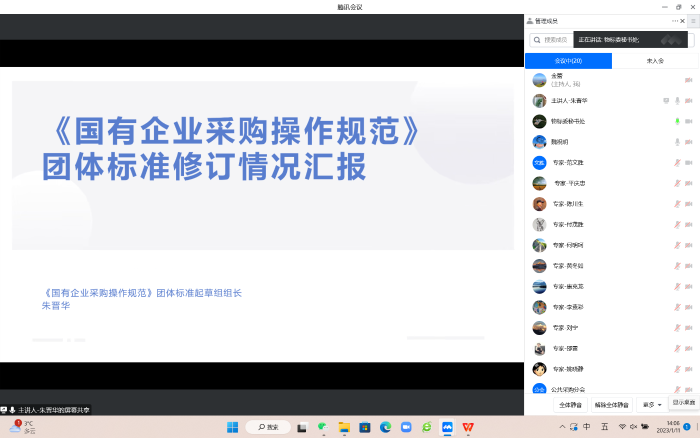Click the network icon in the system tray
This screenshot has width=700, height=438.
tap(622, 427)
